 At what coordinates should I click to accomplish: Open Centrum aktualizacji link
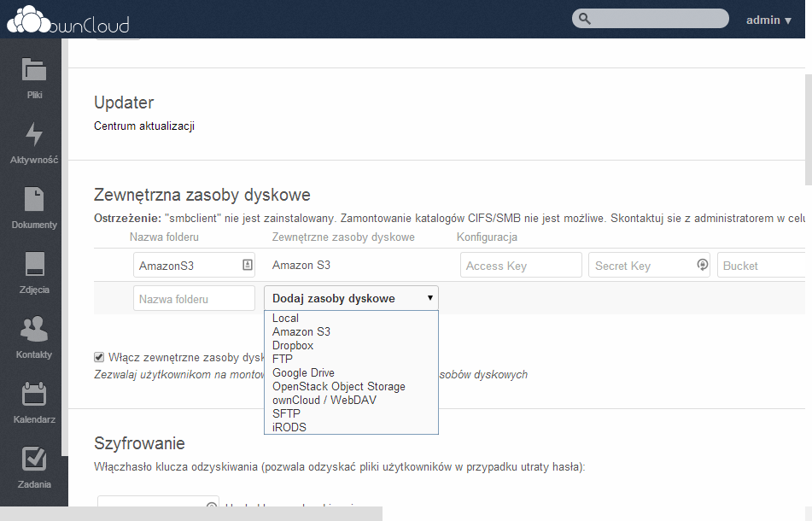(x=144, y=126)
